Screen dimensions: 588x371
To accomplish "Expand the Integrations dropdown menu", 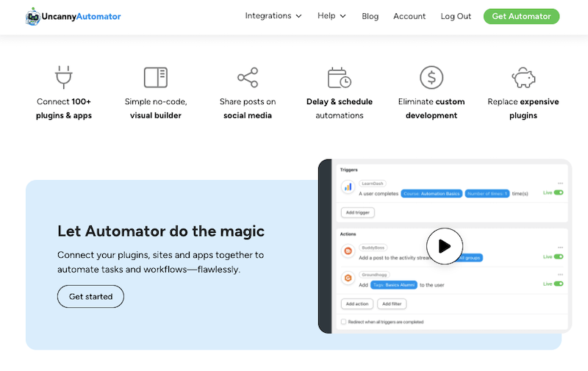I will click(x=273, y=16).
